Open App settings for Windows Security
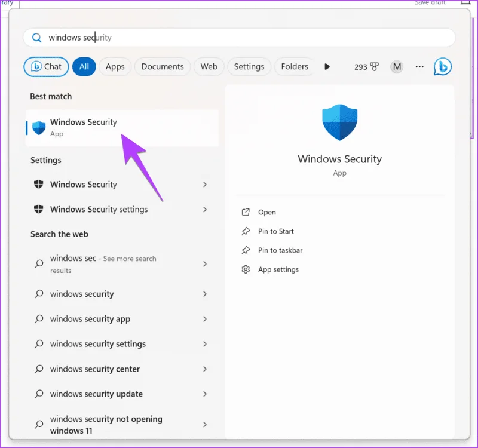Viewport: 478px width, 448px height. pyautogui.click(x=278, y=269)
